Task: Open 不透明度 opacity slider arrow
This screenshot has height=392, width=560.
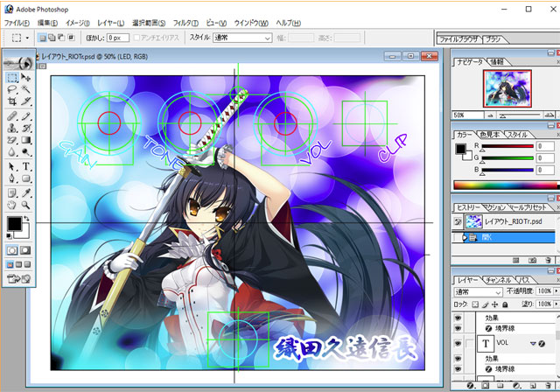Action: [556, 291]
